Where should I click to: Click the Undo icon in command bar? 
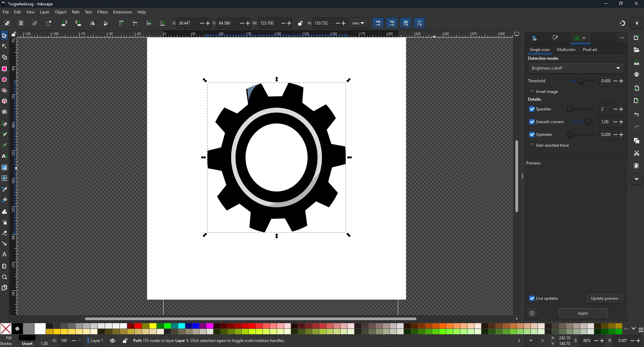(x=637, y=115)
